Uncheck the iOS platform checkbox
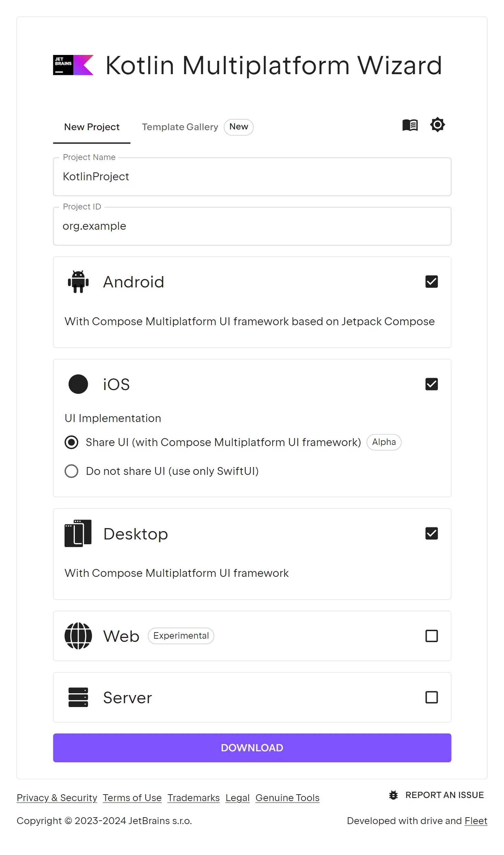This screenshot has height=855, width=504. (431, 384)
